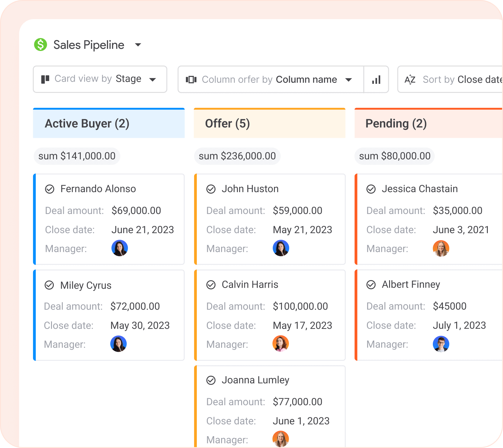Toggle the completion circle on Albert Finney card
Screen dimensions: 503x448
pyautogui.click(x=371, y=284)
